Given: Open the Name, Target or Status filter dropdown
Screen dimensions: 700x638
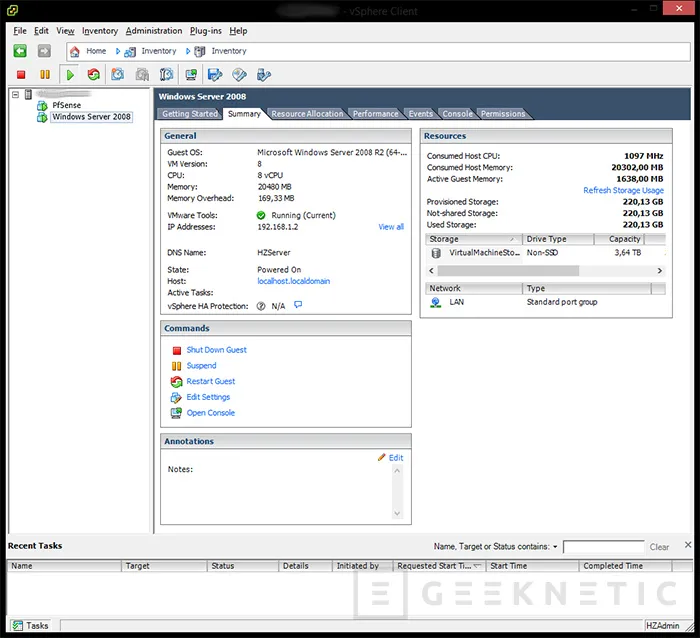Looking at the screenshot, I should [x=555, y=546].
